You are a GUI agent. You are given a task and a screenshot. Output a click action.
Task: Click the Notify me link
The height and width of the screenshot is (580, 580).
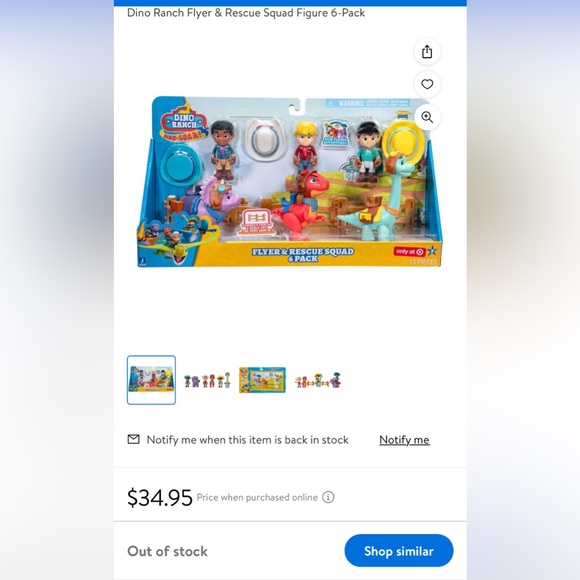coord(404,440)
